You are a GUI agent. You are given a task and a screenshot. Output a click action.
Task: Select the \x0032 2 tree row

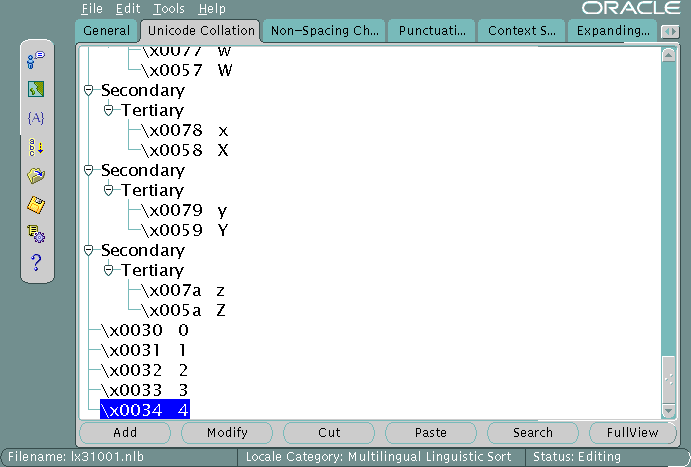click(145, 370)
